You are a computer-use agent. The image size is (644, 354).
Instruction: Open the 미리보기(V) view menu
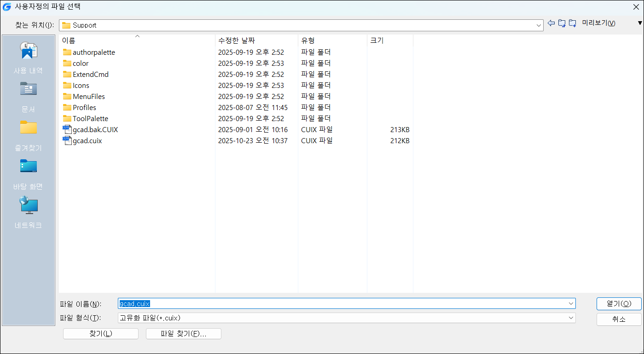coord(598,23)
